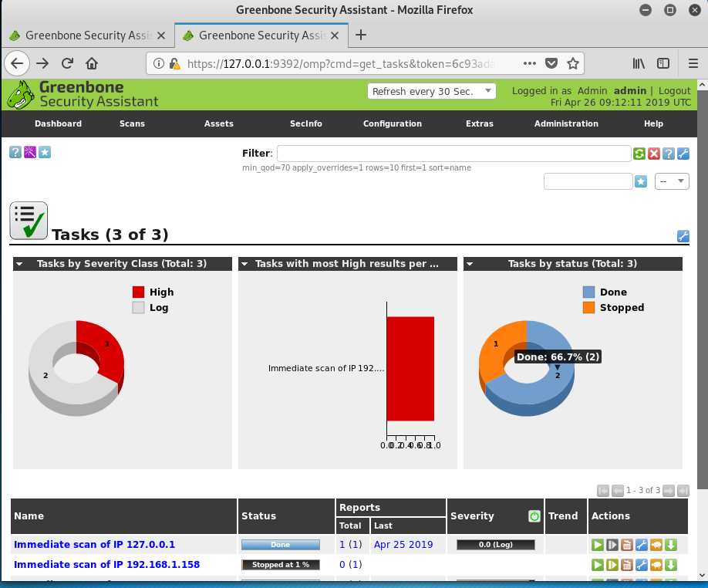Image resolution: width=708 pixels, height=588 pixels.
Task: Click the Tasks checklist icon
Action: point(29,221)
